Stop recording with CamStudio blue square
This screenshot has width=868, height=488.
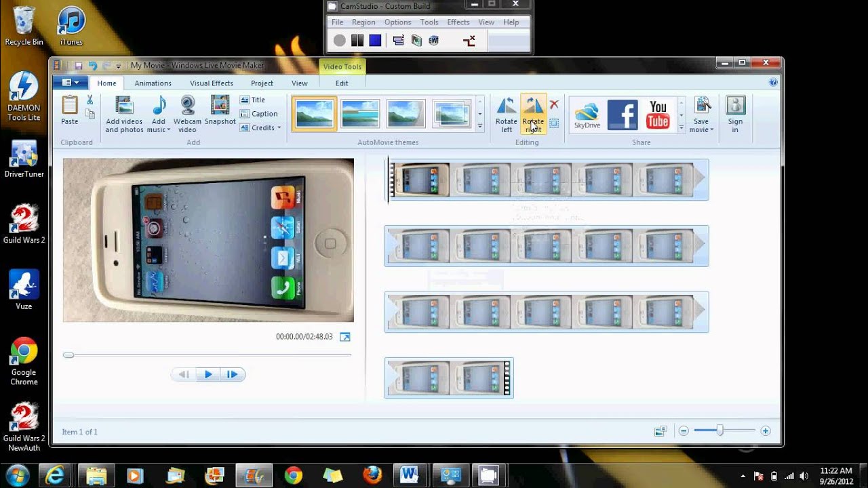click(x=375, y=41)
